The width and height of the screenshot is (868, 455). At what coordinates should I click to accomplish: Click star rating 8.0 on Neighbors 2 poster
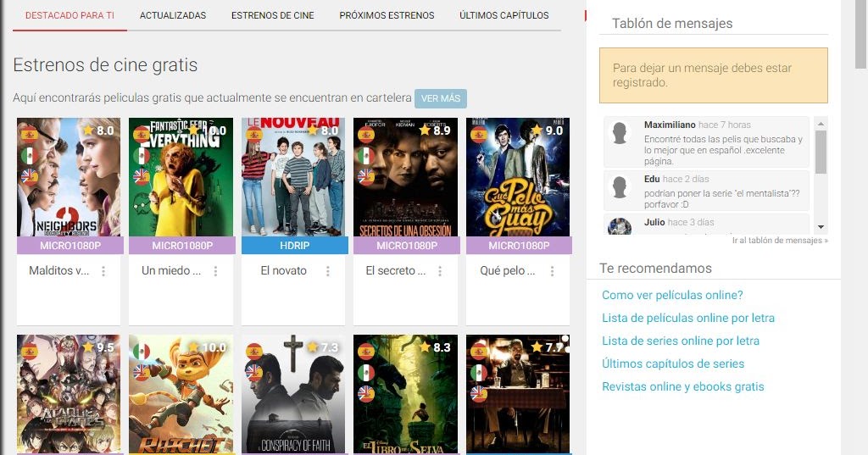(98, 130)
